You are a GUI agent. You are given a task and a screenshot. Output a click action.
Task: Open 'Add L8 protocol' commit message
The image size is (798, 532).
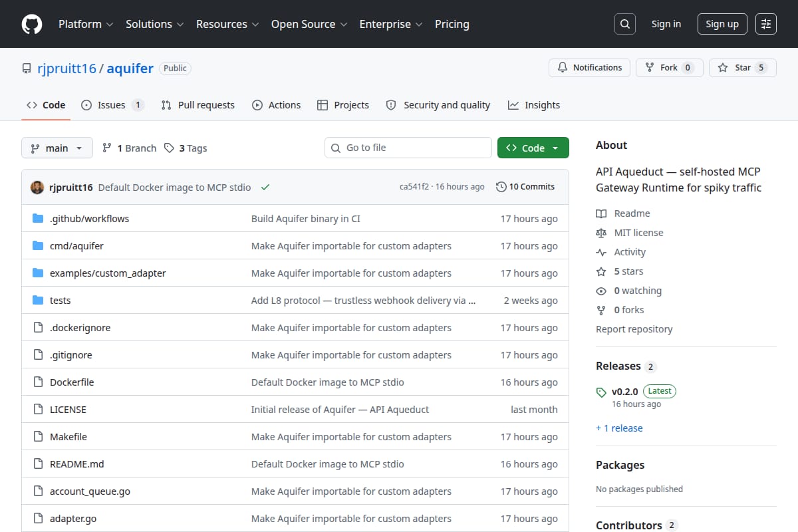364,301
